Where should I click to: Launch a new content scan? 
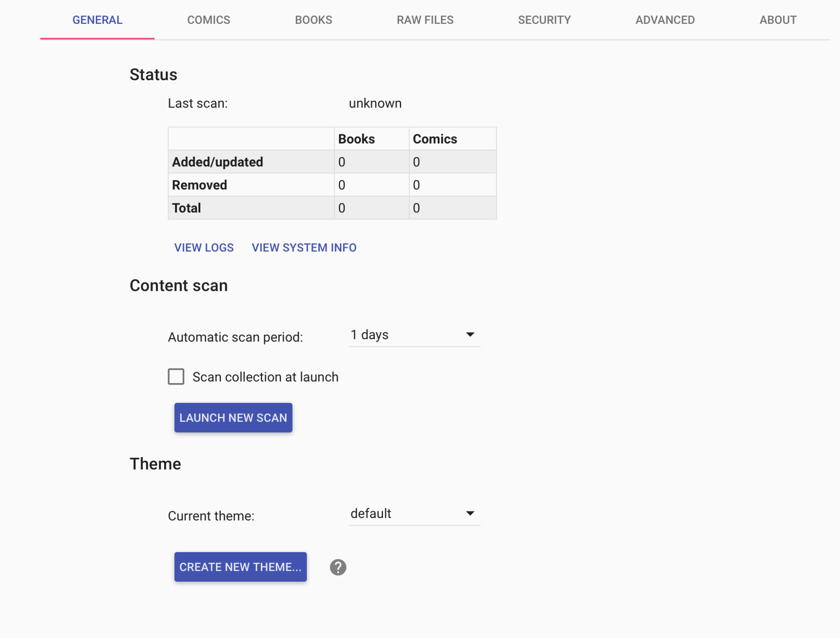point(233,418)
